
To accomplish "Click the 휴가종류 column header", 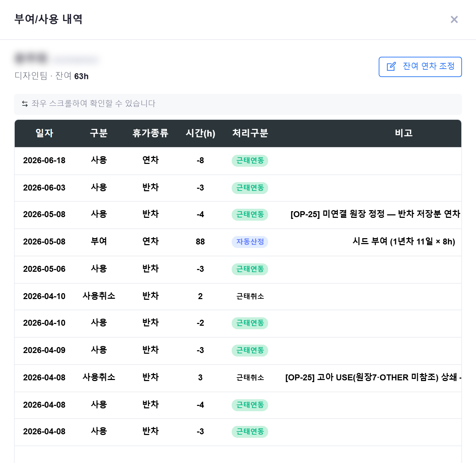I will click(x=150, y=133).
